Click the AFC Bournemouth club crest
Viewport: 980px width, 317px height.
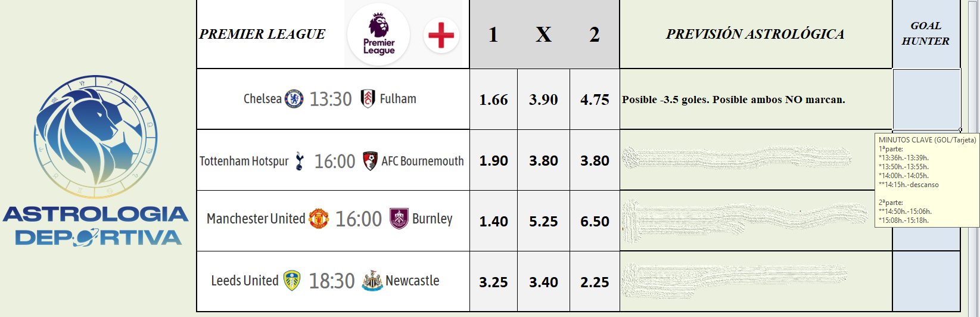click(370, 161)
